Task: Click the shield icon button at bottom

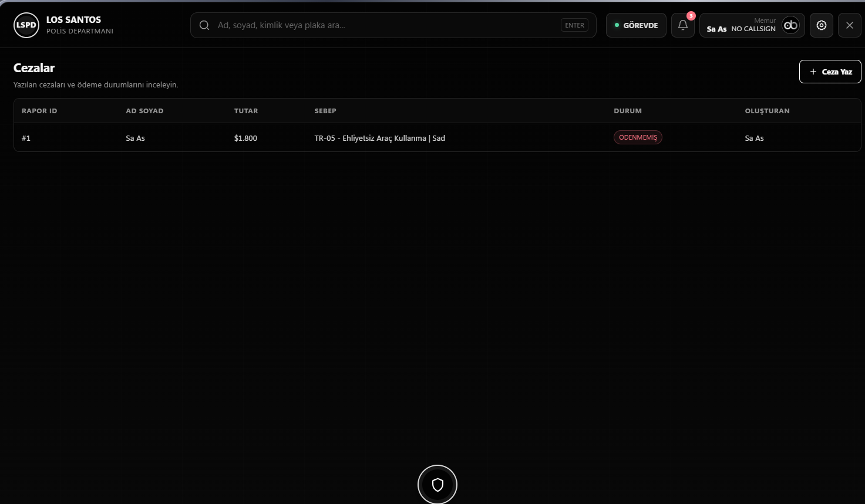Action: point(437,485)
